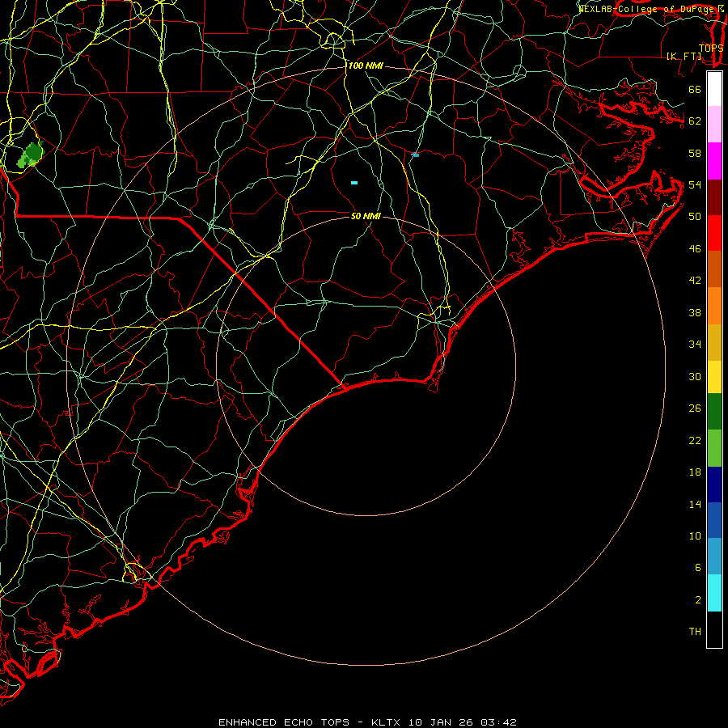Click the dark green swatch between 30 and 26

coord(714,412)
